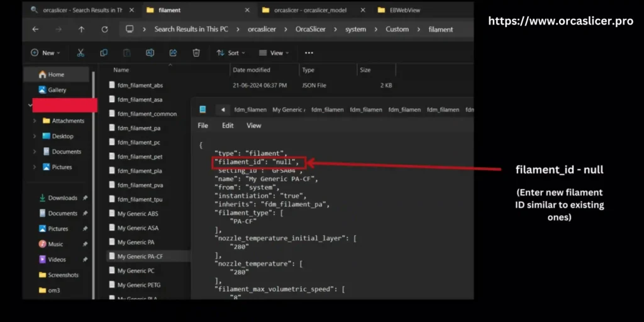Screen dimensions: 644x322
Task: Click OrcaSlicer breadcrumb in address bar
Action: coord(311,29)
